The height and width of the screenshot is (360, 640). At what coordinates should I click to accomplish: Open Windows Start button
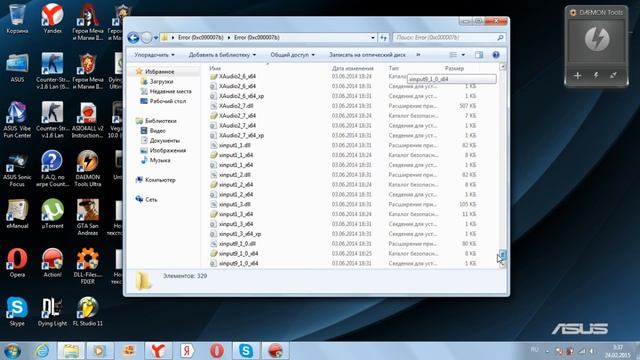[x=12, y=351]
